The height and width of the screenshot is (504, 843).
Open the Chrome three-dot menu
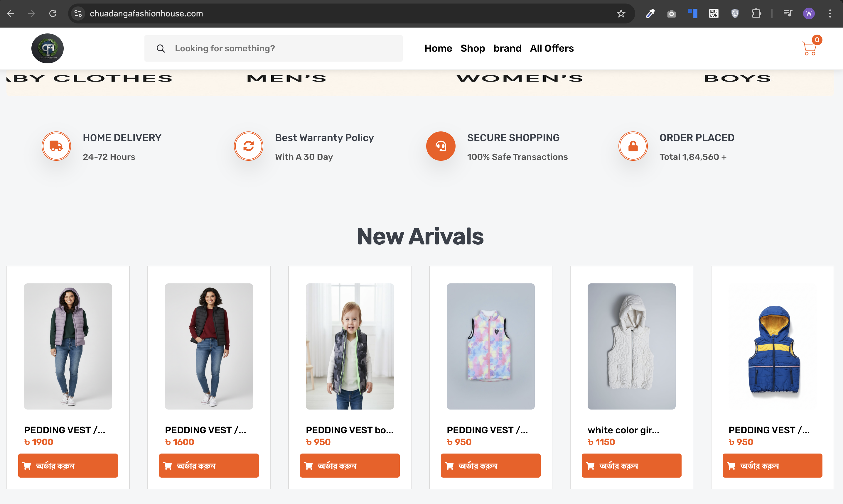pos(830,13)
